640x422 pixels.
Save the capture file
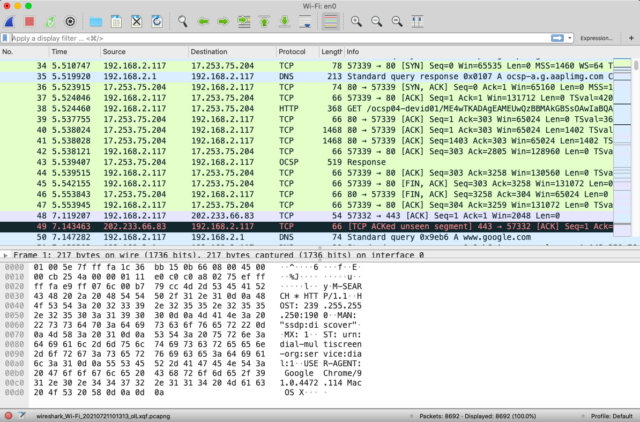click(116, 21)
